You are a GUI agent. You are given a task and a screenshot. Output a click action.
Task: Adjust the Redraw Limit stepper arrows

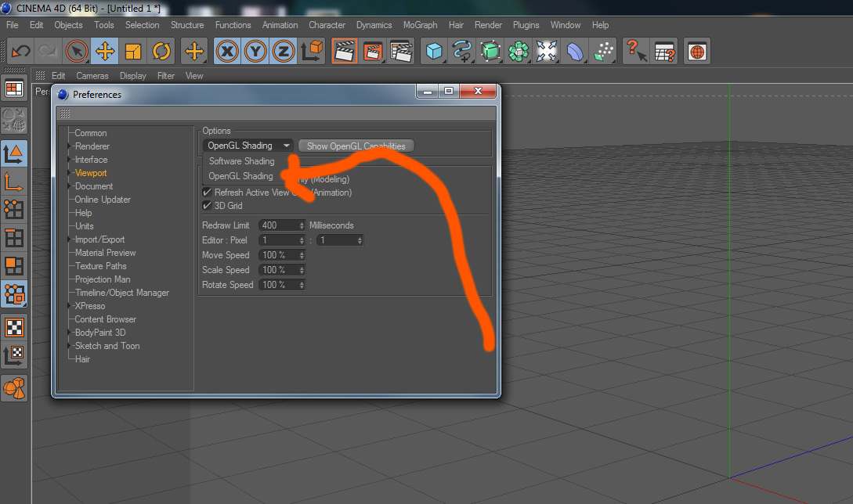(302, 225)
